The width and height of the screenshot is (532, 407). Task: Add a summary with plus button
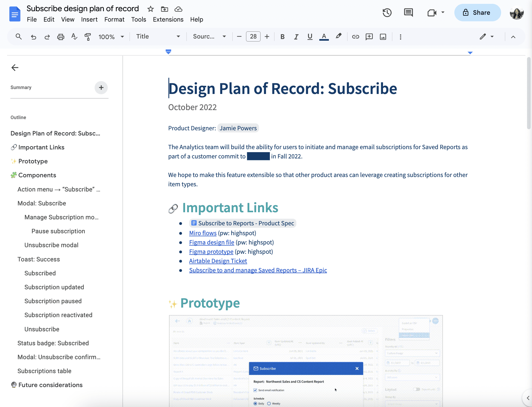point(101,87)
